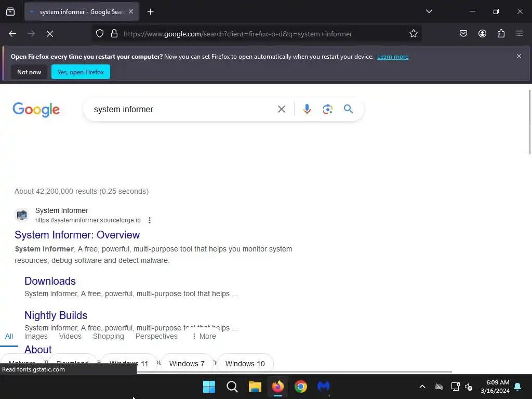This screenshot has height=399, width=532.
Task: Select the All search tab
Action: pos(9,336)
